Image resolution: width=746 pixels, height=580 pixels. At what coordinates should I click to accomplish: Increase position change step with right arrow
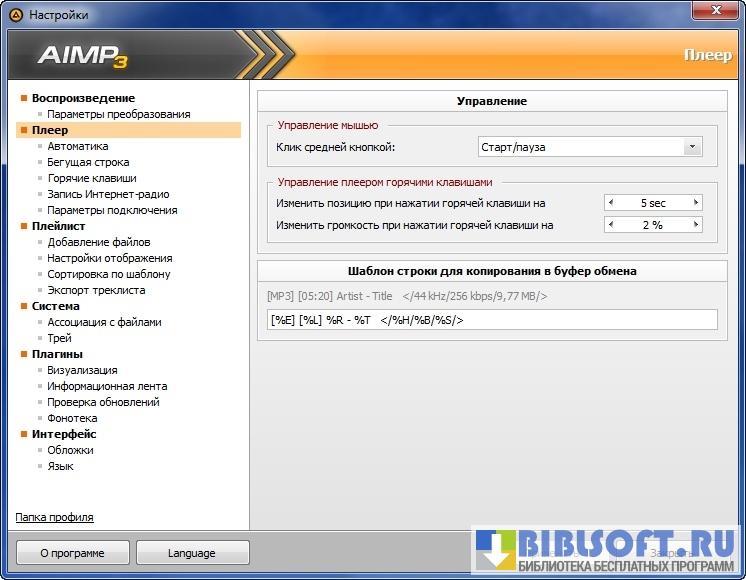point(696,203)
